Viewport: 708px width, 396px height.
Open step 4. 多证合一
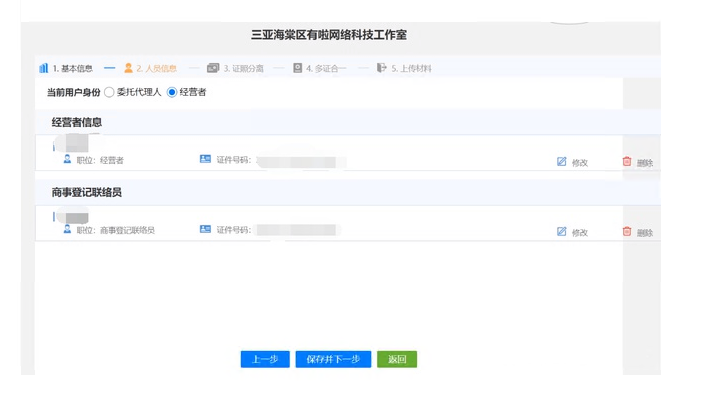[326, 68]
